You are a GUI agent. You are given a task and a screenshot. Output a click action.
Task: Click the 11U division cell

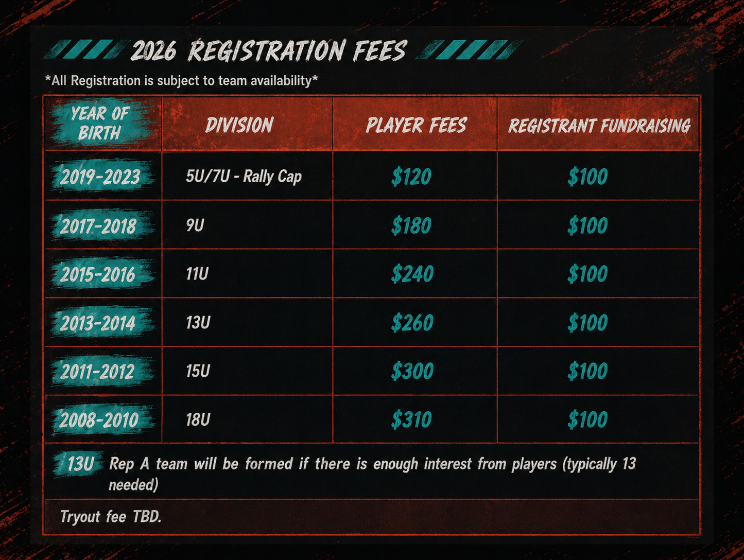197,274
